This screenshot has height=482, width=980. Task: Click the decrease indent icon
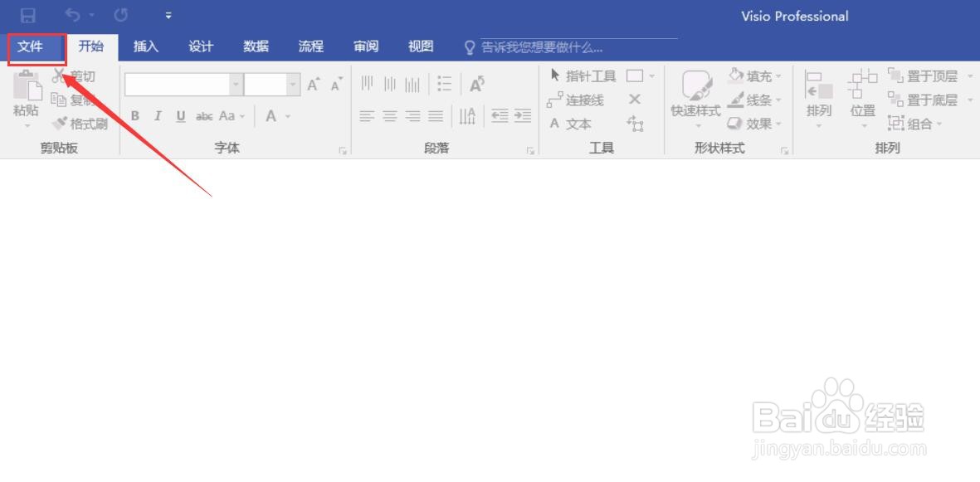[500, 116]
